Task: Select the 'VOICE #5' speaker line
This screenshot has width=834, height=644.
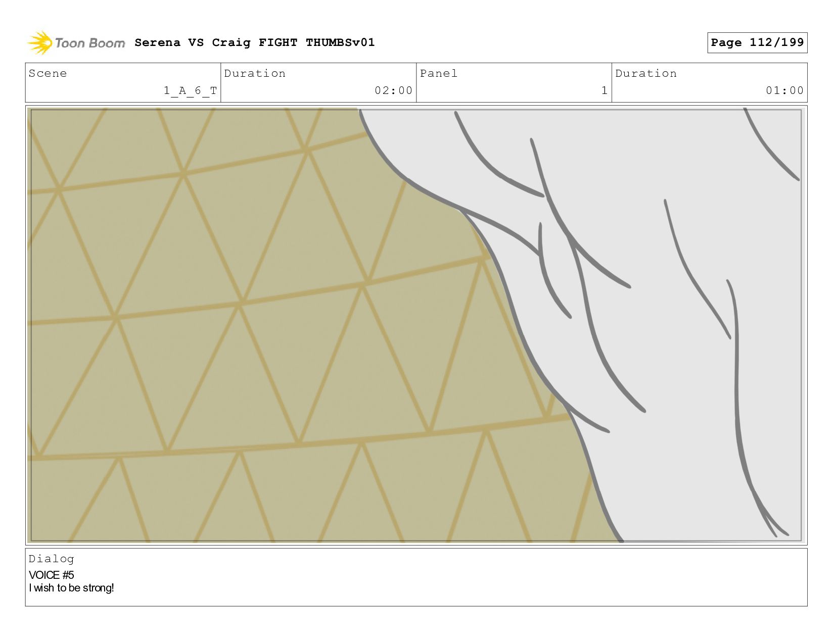Action: pos(52,575)
